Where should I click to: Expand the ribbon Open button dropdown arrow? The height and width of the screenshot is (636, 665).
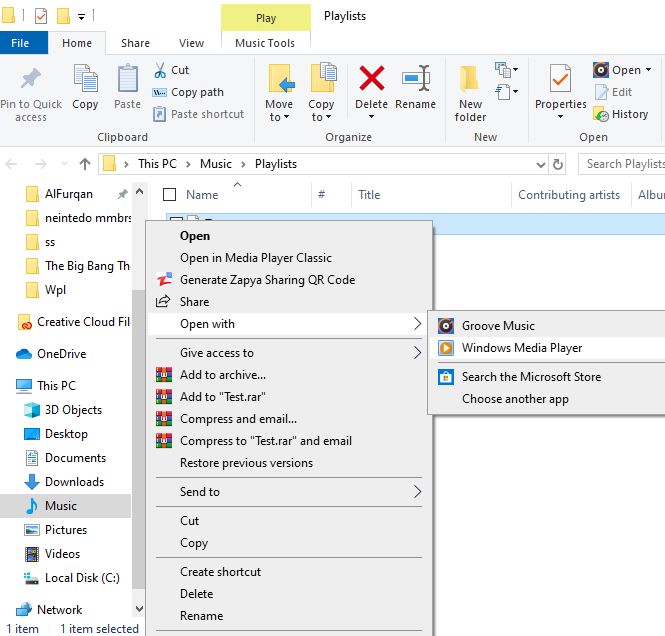648,70
